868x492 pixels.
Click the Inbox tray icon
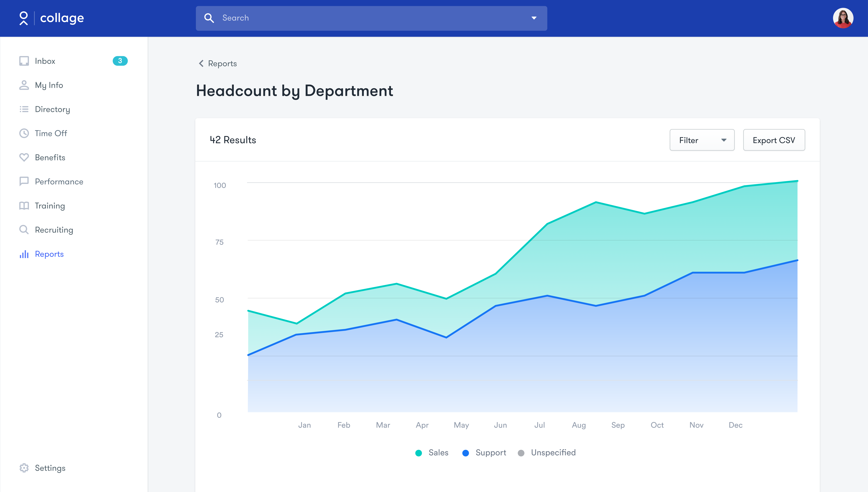coord(24,61)
